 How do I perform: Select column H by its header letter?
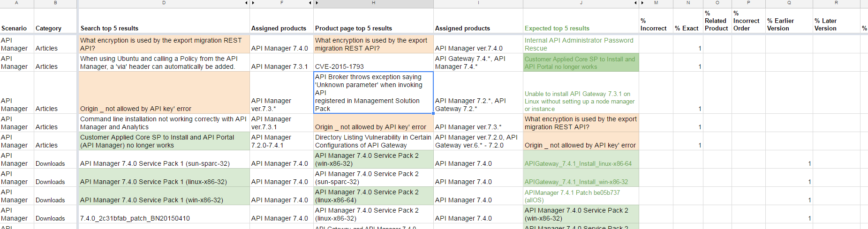point(373,3)
